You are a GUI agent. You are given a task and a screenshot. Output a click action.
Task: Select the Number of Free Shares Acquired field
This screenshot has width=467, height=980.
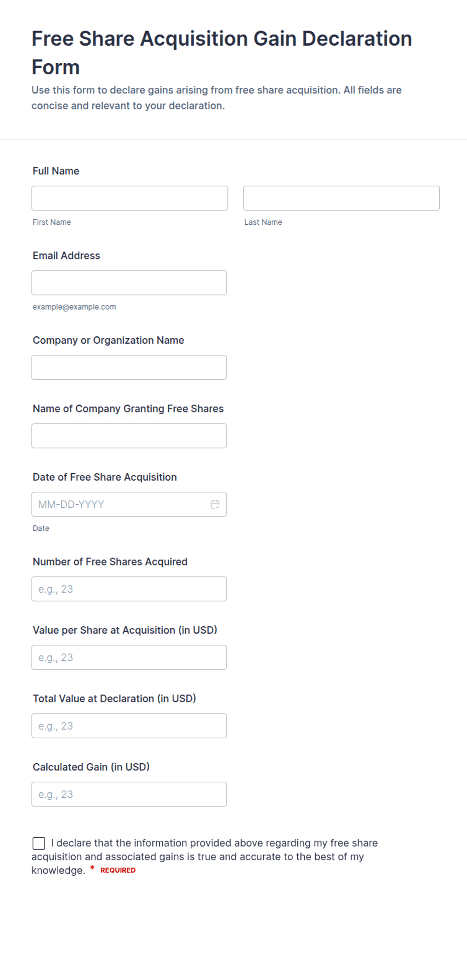[x=129, y=589]
